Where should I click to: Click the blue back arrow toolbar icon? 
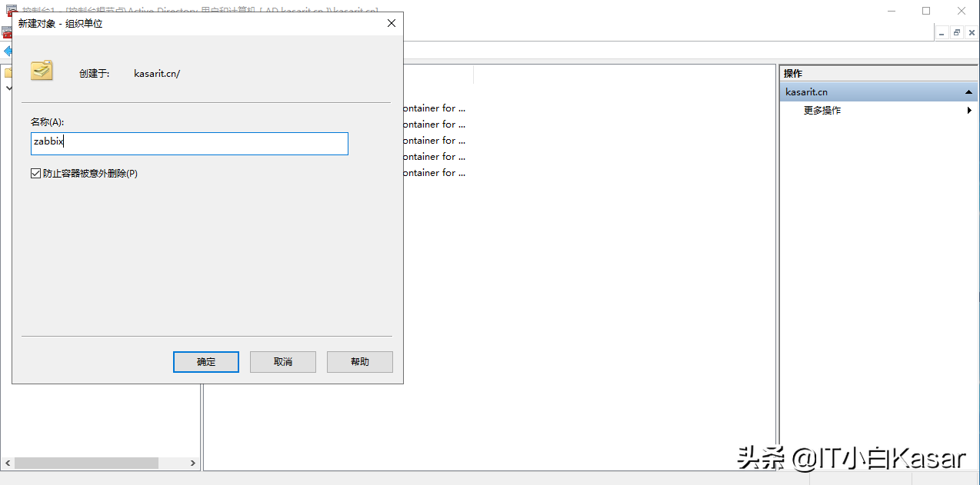pos(7,51)
